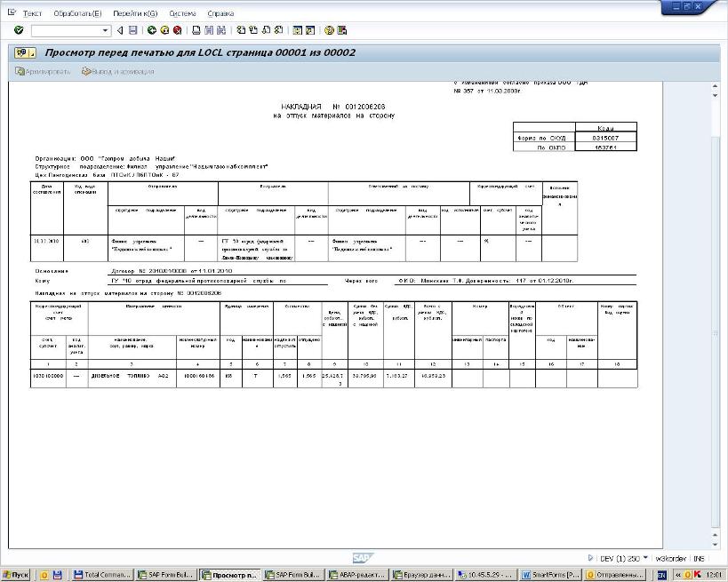Open the command field dropdown
This screenshot has width=728, height=582.
pyautogui.click(x=106, y=30)
